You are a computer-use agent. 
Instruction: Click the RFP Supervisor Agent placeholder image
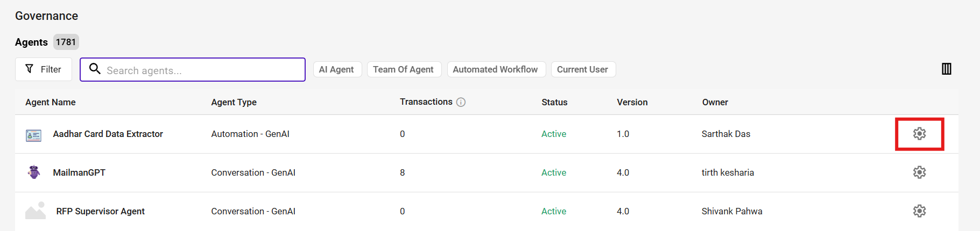pyautogui.click(x=36, y=211)
